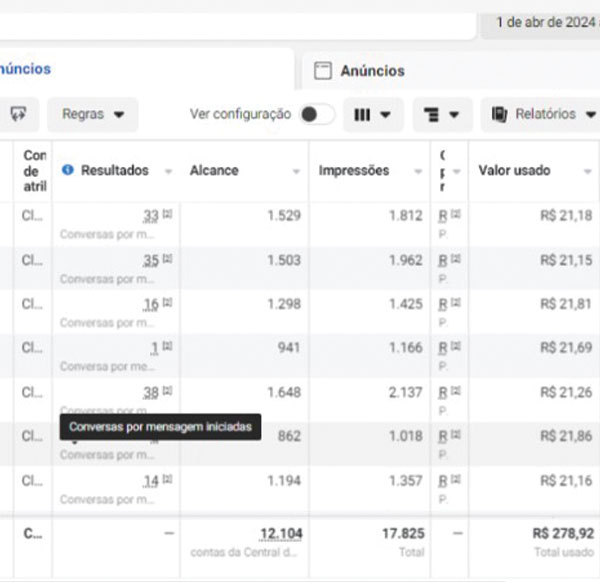Toggle the Ver configuração switch
The height and width of the screenshot is (582, 600).
(317, 114)
